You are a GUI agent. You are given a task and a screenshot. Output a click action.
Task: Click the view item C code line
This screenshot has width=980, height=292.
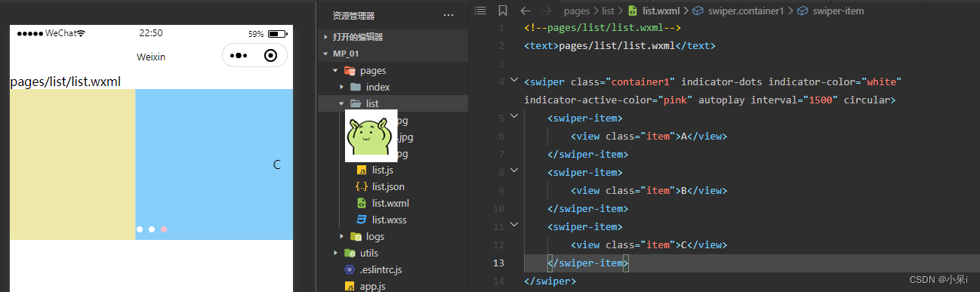(x=649, y=244)
